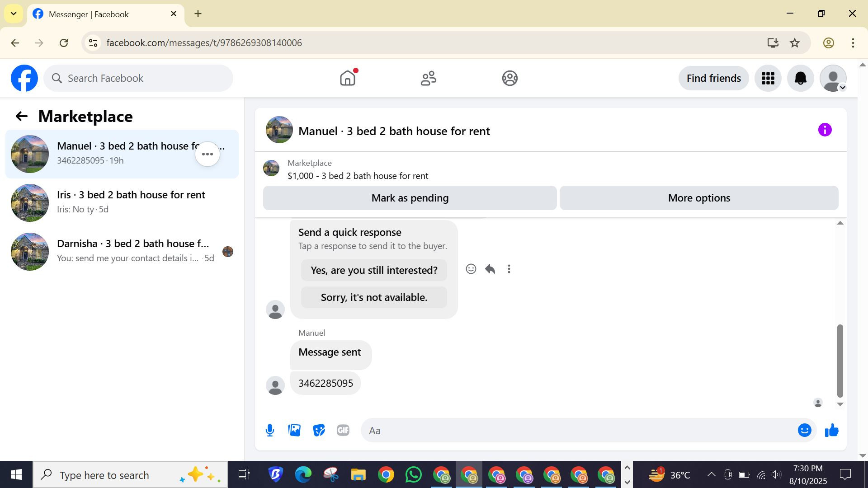
Task: Open the sticker picker icon
Action: (319, 430)
